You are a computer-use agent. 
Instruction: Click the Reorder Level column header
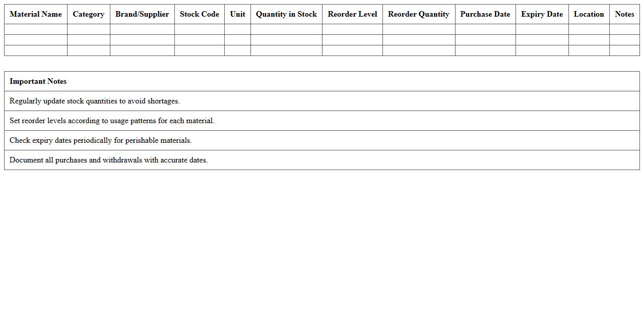tap(352, 14)
